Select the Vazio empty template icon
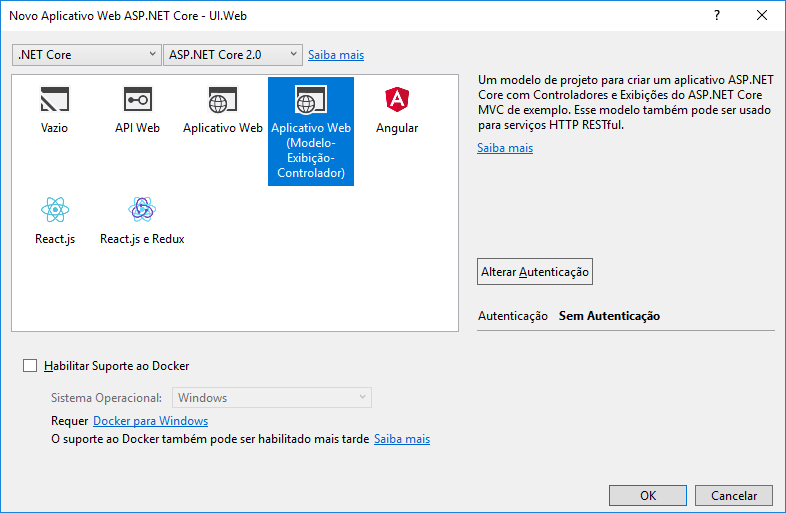Viewport: 786px width, 513px height. 55,99
